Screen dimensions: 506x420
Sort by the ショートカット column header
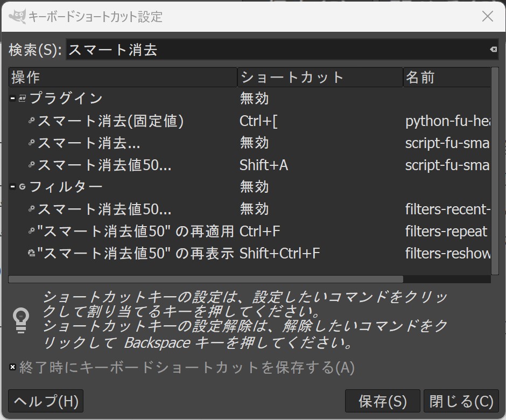320,77
